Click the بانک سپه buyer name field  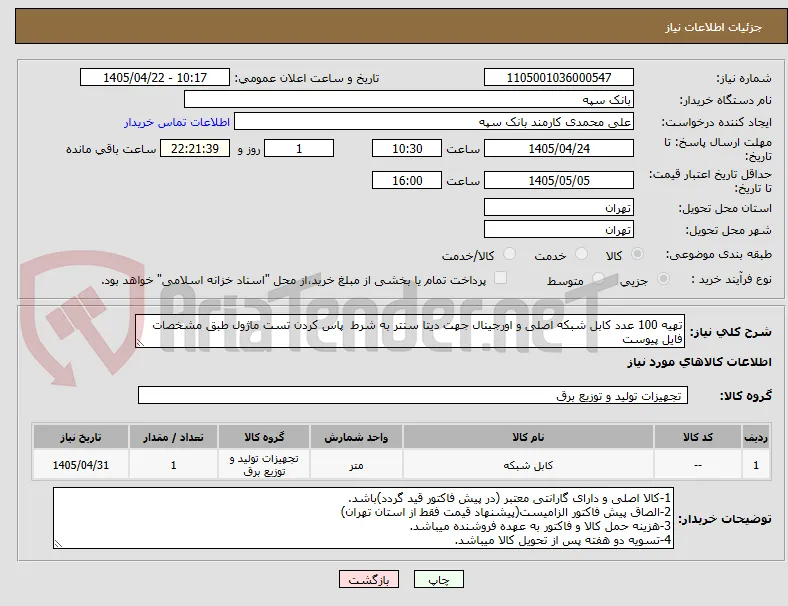coord(409,99)
